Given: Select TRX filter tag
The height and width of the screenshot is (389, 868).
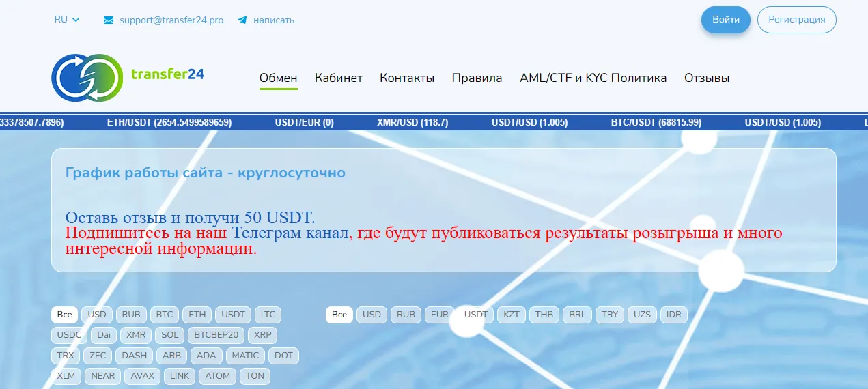Looking at the screenshot, I should pyautogui.click(x=66, y=356).
